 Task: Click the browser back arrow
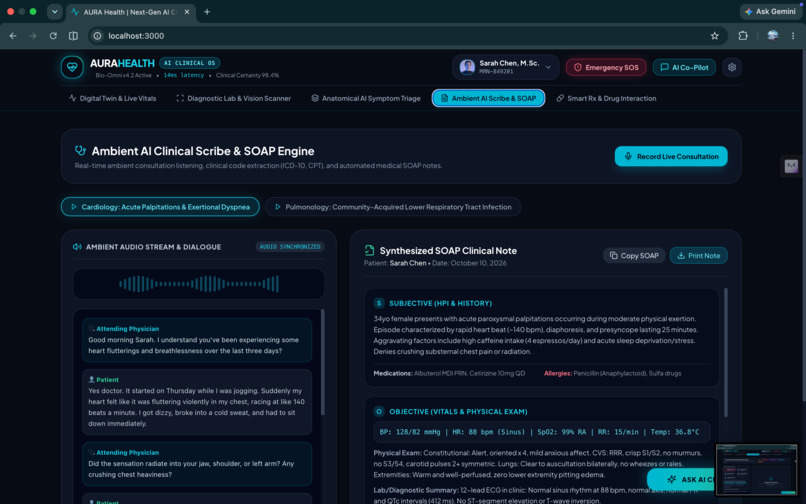click(x=13, y=35)
